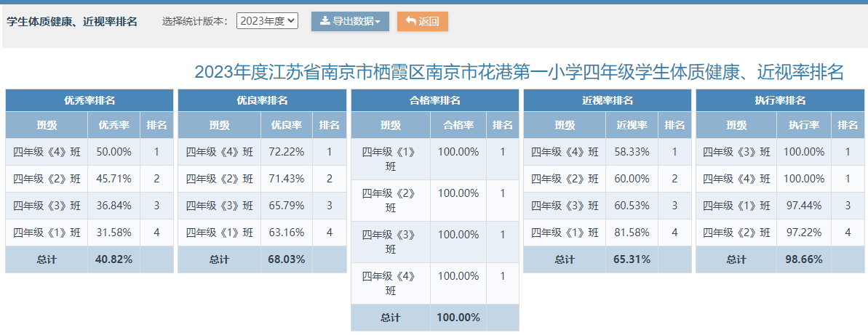This screenshot has height=335, width=868.
Task: Click the 45.71% cell
Action: point(114,179)
